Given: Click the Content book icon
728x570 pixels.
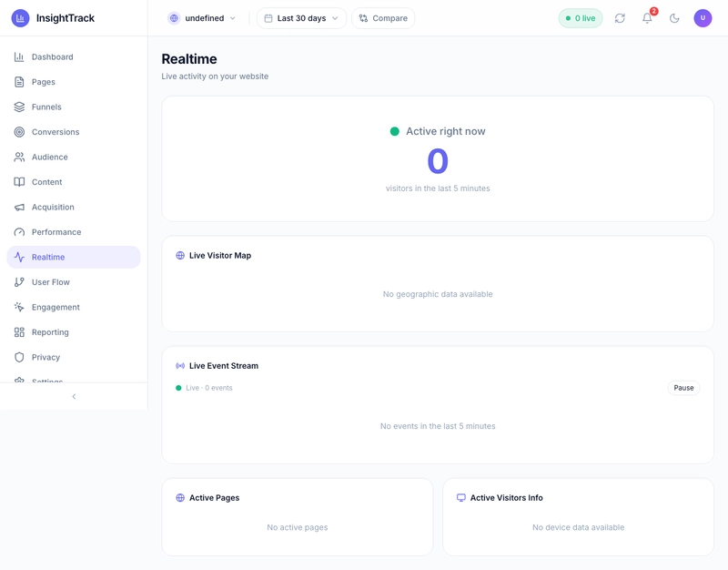Looking at the screenshot, I should pyautogui.click(x=19, y=182).
